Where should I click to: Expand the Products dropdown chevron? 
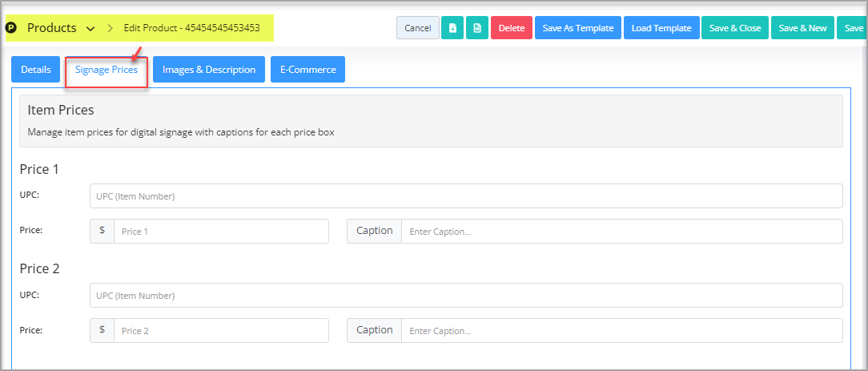[x=90, y=28]
